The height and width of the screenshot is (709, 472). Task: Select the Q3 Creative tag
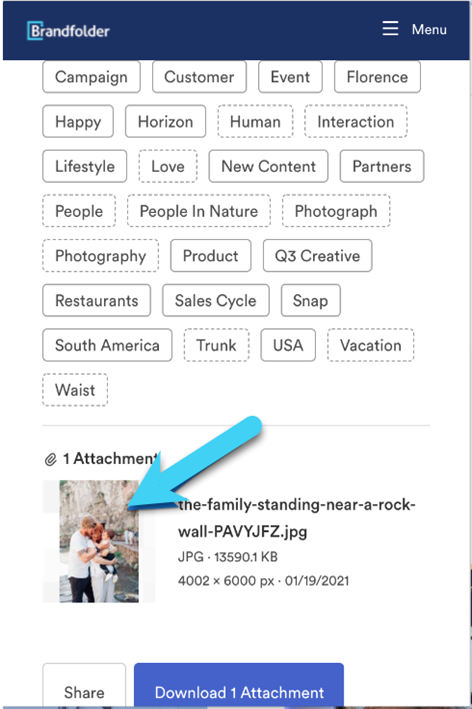(317, 256)
